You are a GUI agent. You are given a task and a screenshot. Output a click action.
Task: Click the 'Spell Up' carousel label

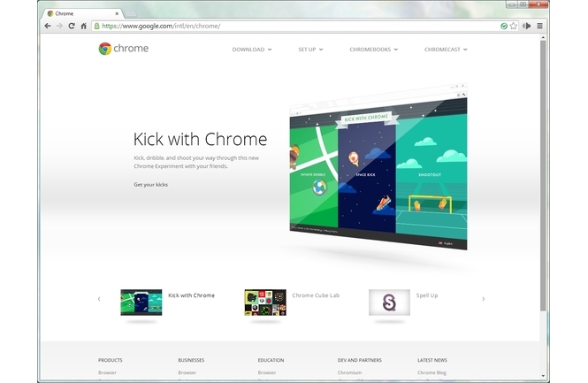point(427,295)
